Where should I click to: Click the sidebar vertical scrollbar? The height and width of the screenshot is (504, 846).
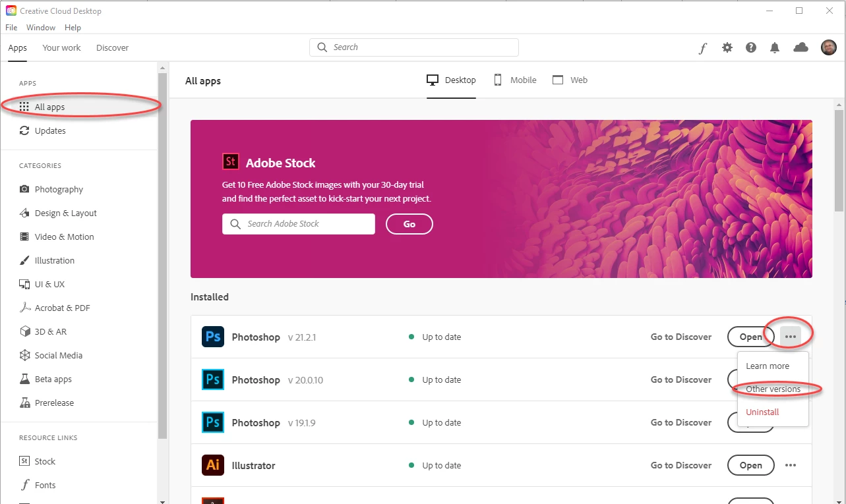163,256
